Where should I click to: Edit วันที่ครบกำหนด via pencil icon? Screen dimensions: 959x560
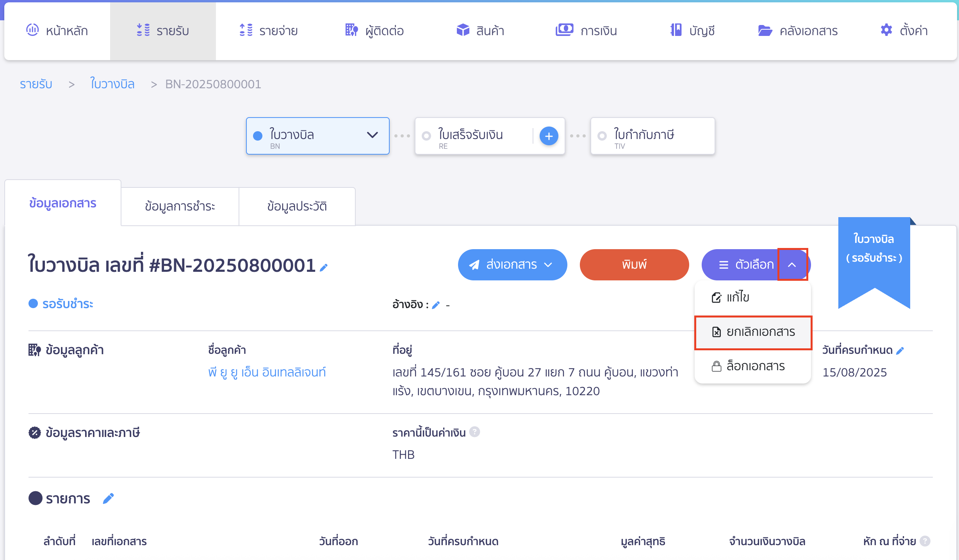[x=900, y=351]
